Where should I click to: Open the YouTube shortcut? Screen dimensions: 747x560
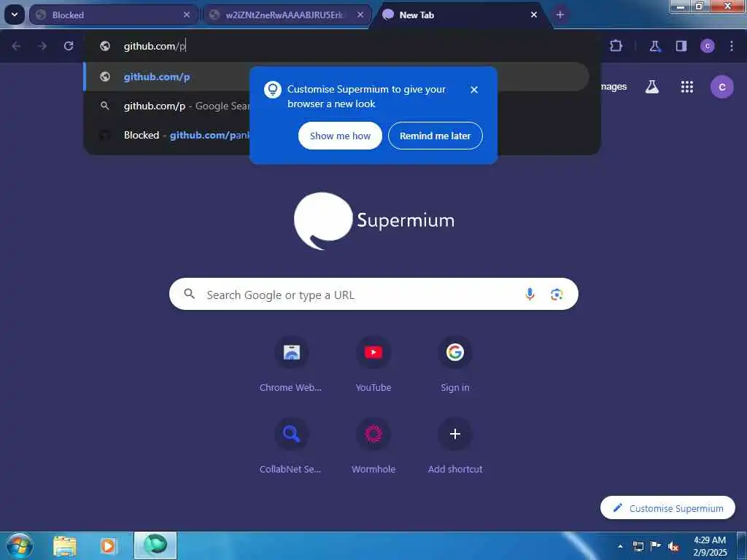[x=373, y=365]
